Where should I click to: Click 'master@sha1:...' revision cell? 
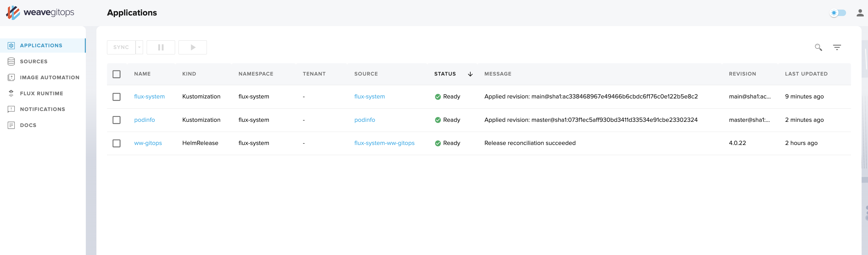coord(749,120)
